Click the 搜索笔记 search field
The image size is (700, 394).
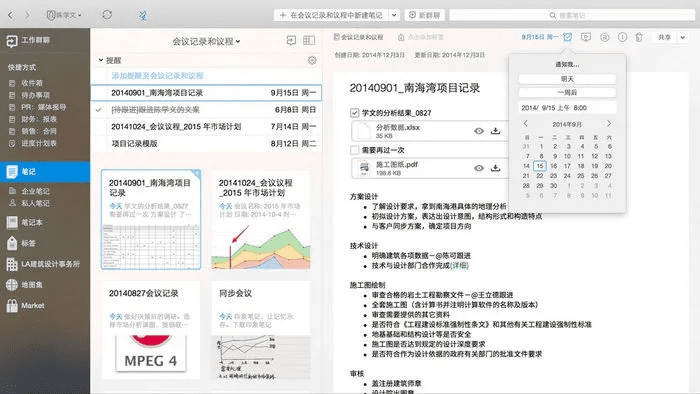[571, 15]
